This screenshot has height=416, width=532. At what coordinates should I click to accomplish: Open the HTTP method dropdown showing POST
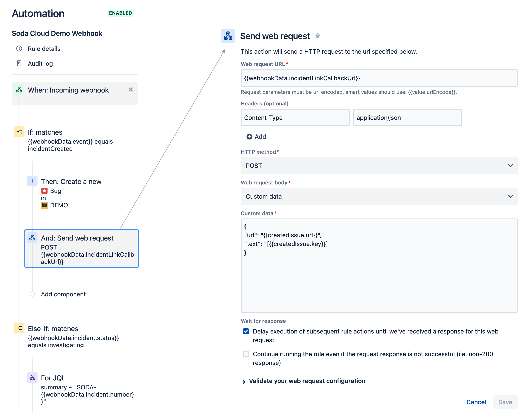click(379, 166)
